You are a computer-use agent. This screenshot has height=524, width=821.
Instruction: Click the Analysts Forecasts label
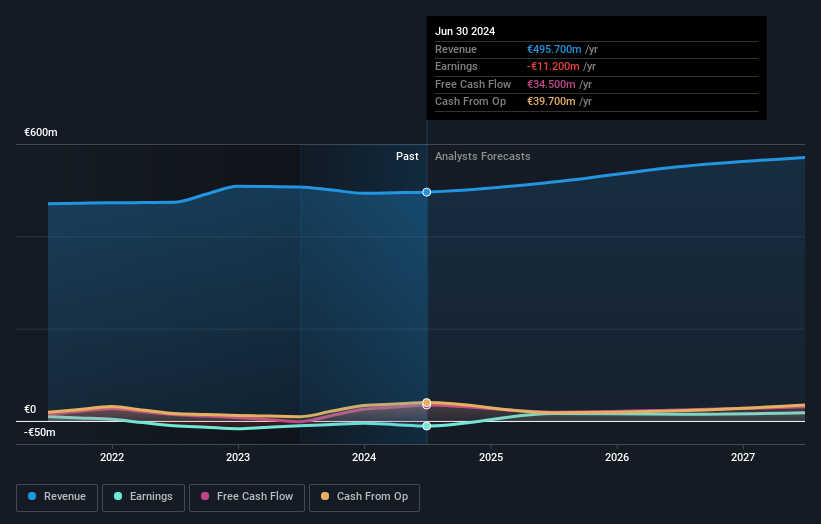(x=482, y=157)
